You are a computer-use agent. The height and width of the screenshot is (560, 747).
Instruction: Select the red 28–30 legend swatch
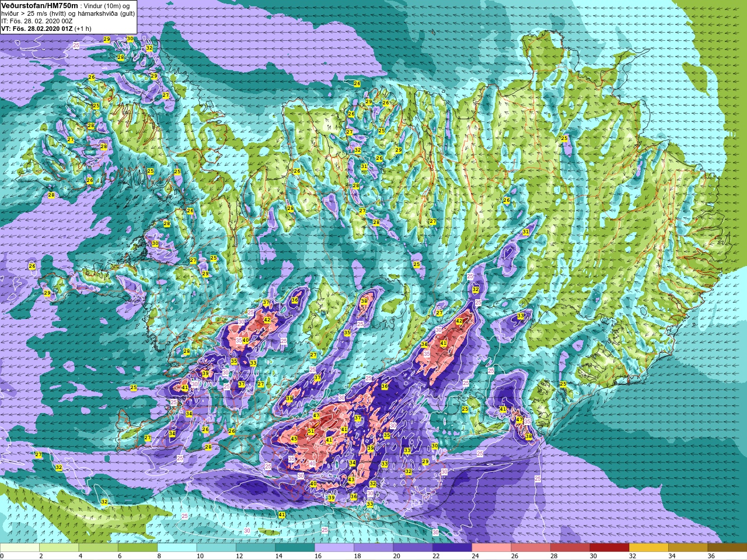click(x=570, y=548)
